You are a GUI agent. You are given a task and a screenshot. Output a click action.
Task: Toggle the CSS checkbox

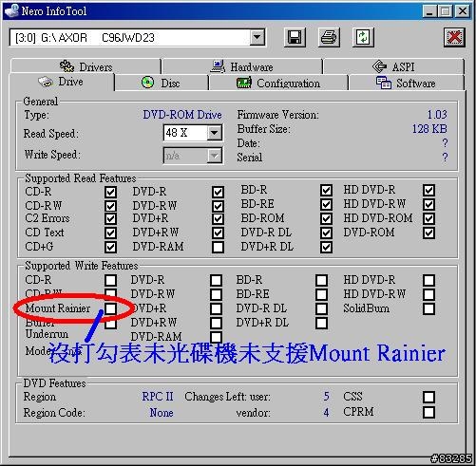(428, 397)
